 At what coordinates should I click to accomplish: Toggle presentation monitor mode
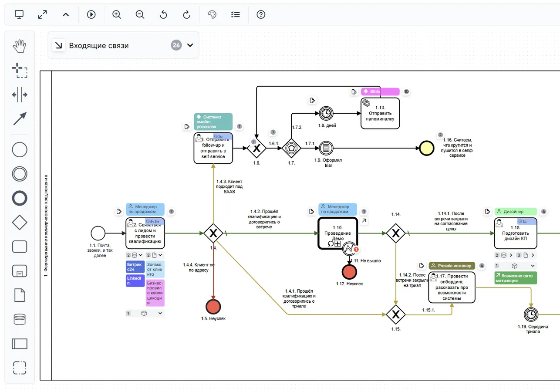[19, 14]
